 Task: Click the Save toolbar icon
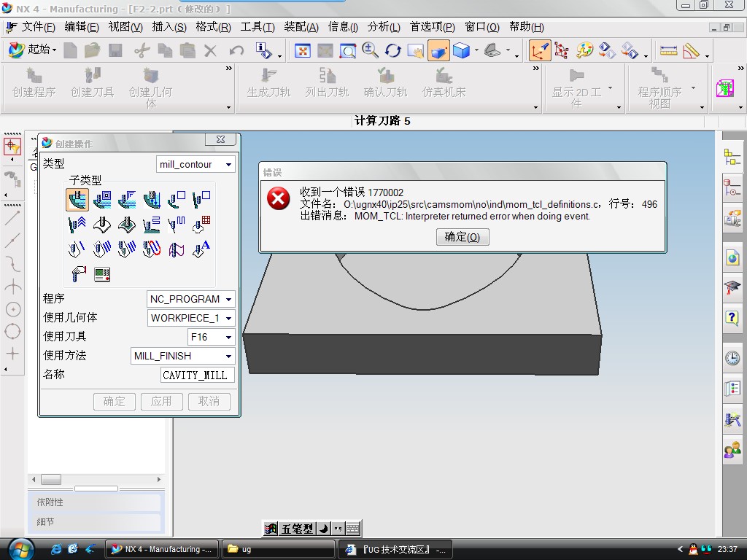pyautogui.click(x=115, y=50)
